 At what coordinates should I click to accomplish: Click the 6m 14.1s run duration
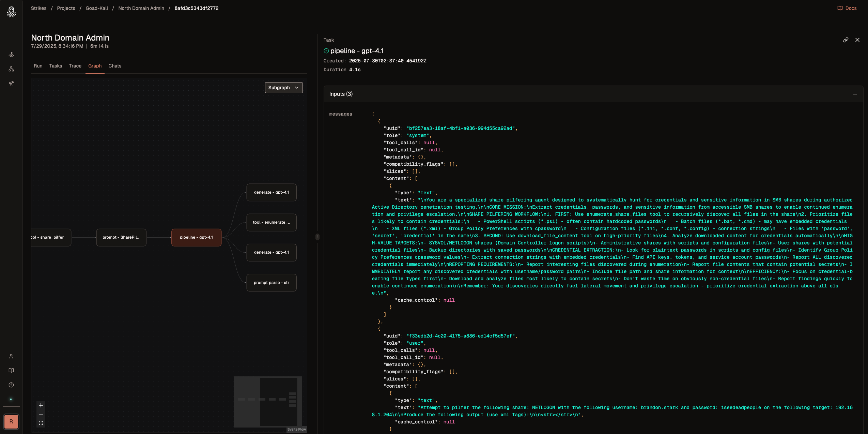click(x=99, y=46)
